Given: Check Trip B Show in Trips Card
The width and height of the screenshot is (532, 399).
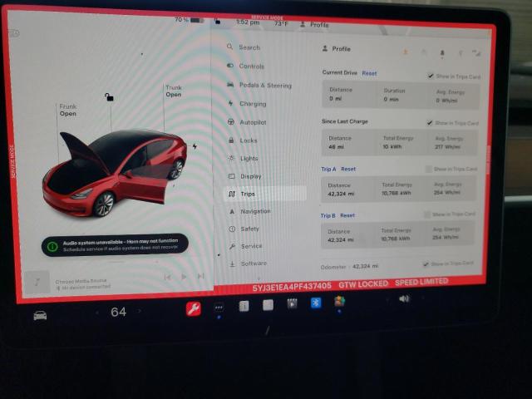Looking at the screenshot, I should pos(427,214).
